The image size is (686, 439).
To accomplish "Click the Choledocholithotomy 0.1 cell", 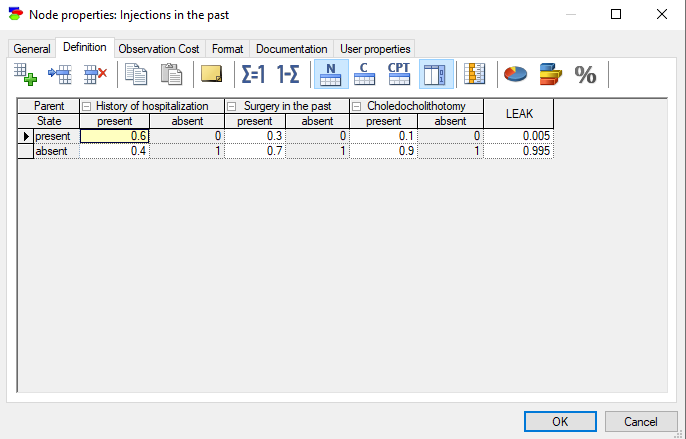I will coord(384,136).
